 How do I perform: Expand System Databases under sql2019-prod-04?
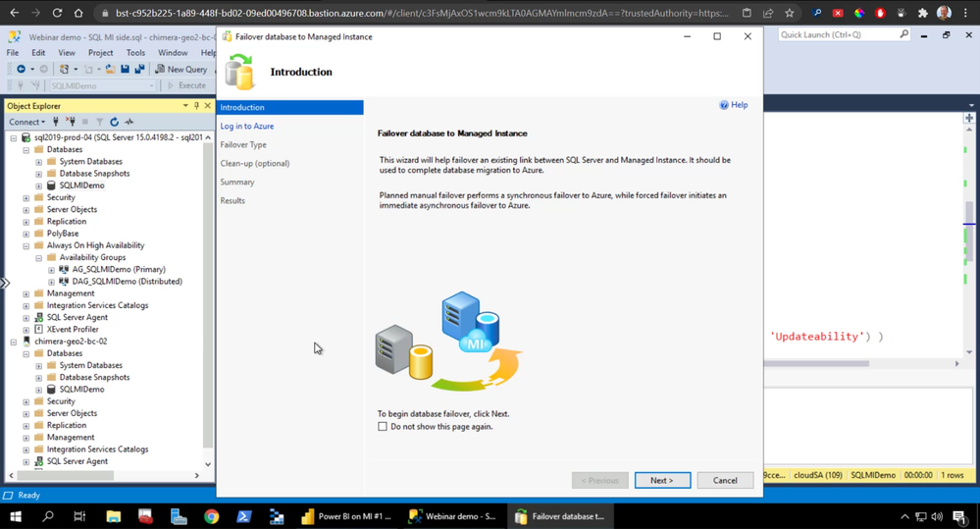tap(39, 162)
